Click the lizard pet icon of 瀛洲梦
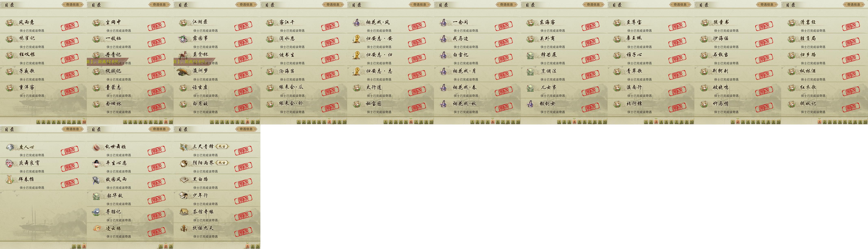The width and height of the screenshot is (868, 249). pyautogui.click(x=184, y=71)
